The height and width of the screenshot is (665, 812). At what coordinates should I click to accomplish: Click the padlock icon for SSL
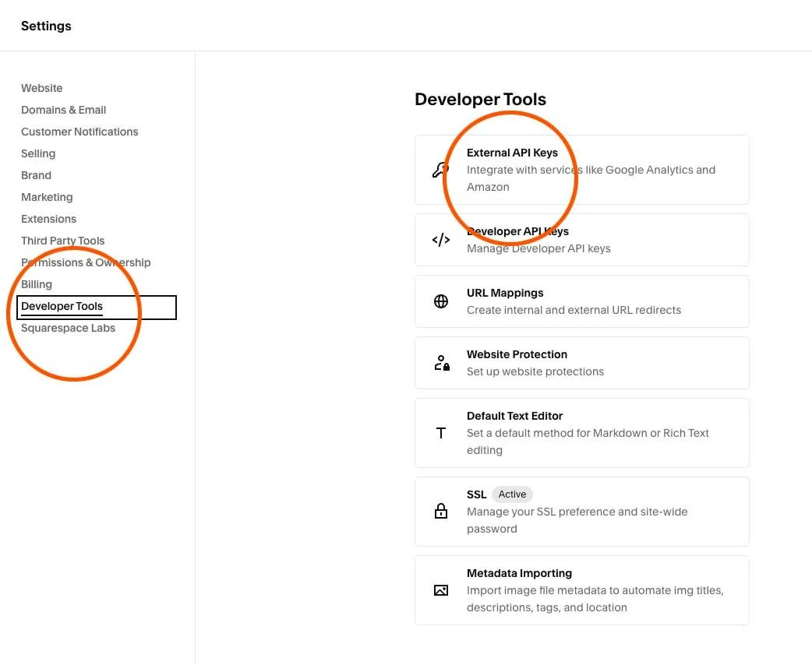click(x=441, y=511)
